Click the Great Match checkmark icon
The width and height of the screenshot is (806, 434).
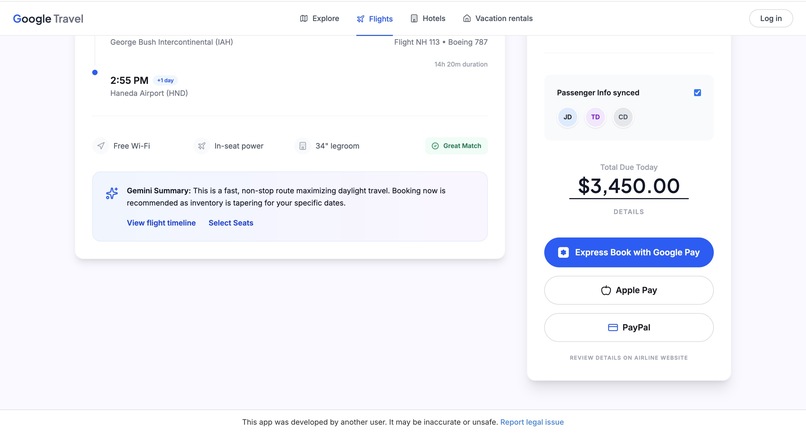pyautogui.click(x=435, y=146)
